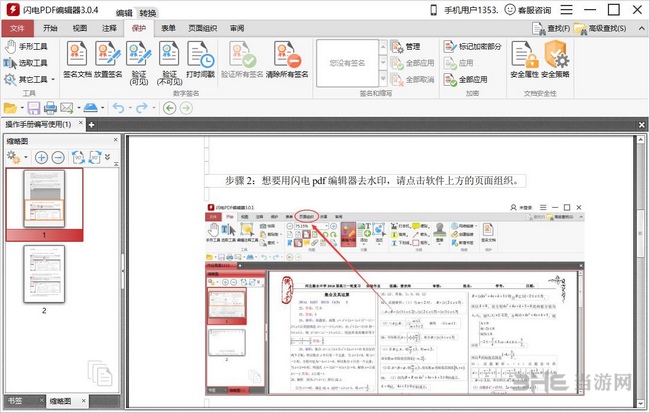The image size is (650, 413).
Task: Click the 转换 mode tab in title bar
Action: pyautogui.click(x=148, y=13)
